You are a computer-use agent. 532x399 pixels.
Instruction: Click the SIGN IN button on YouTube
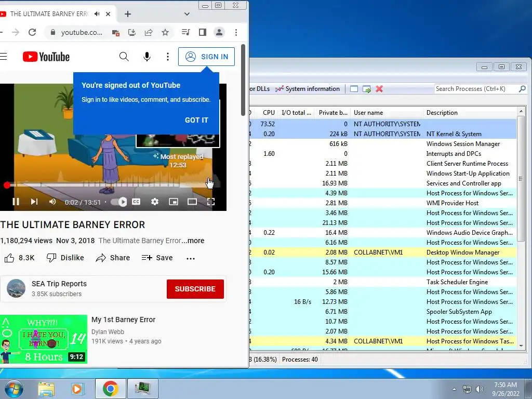[x=206, y=57]
